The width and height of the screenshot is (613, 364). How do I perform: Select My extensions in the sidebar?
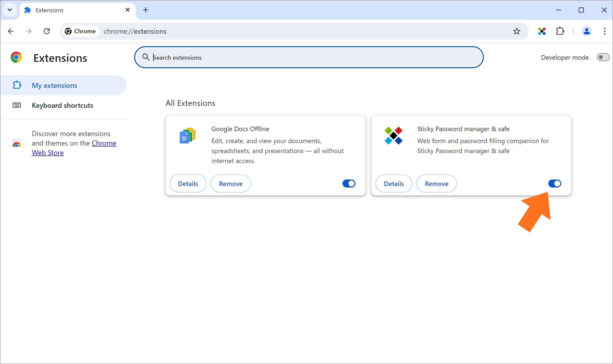(x=63, y=85)
